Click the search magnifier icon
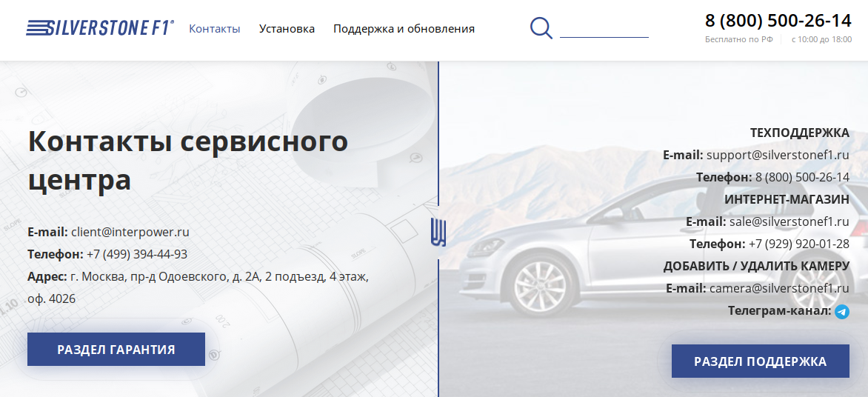The height and width of the screenshot is (397, 868). (x=541, y=27)
